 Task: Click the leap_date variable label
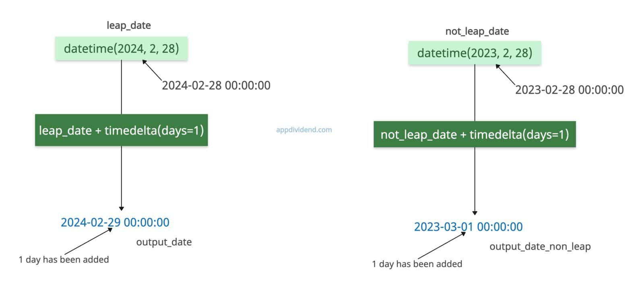pos(128,25)
